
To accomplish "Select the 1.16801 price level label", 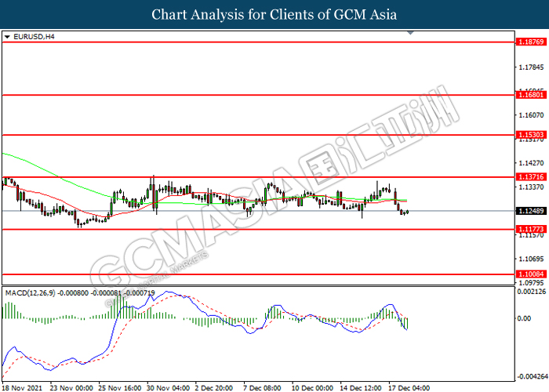I will (531, 95).
